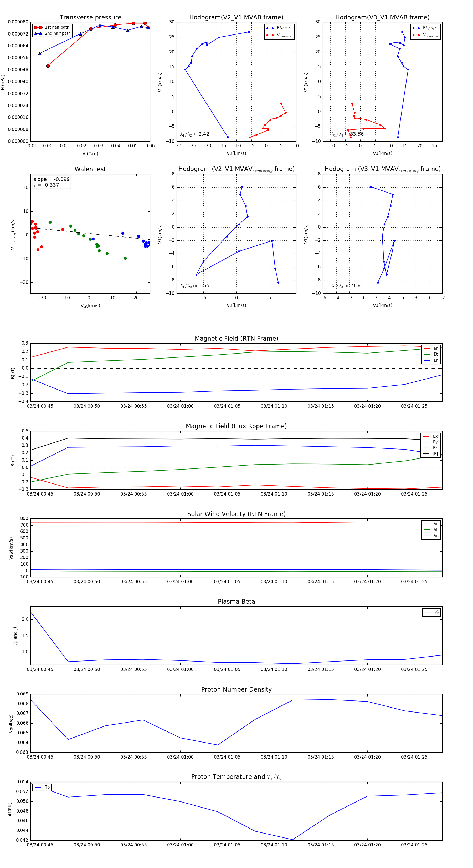This screenshot has height=868, width=473.
Task: Click the 'βp and β' y-axis label
Action: tap(15, 636)
